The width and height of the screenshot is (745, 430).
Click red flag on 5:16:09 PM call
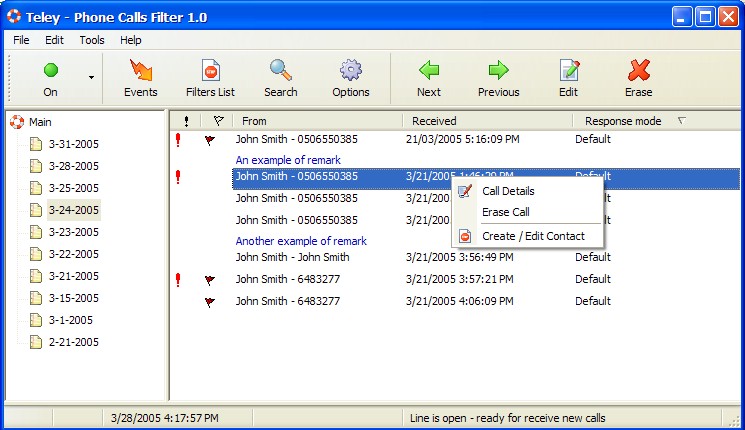[x=210, y=140]
